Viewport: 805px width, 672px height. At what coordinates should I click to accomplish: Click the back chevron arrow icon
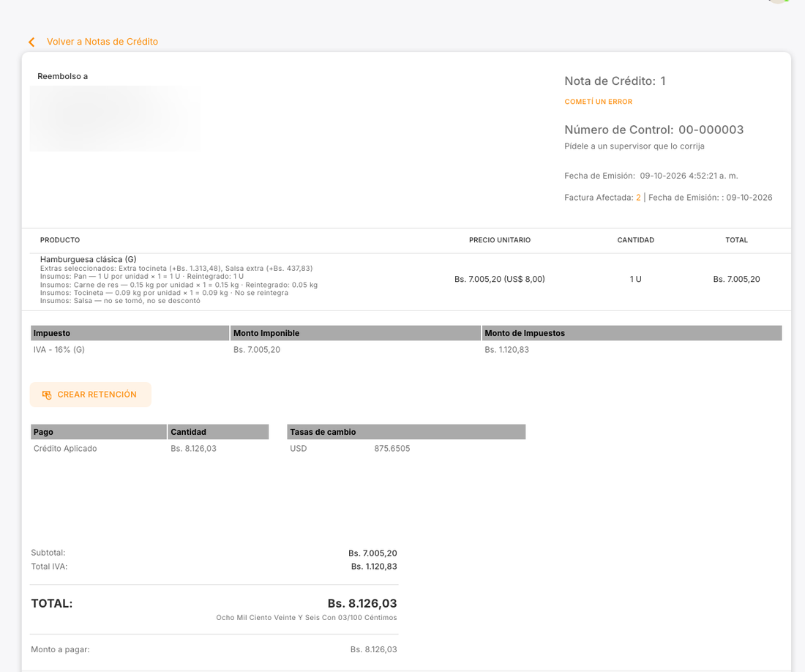tap(31, 42)
